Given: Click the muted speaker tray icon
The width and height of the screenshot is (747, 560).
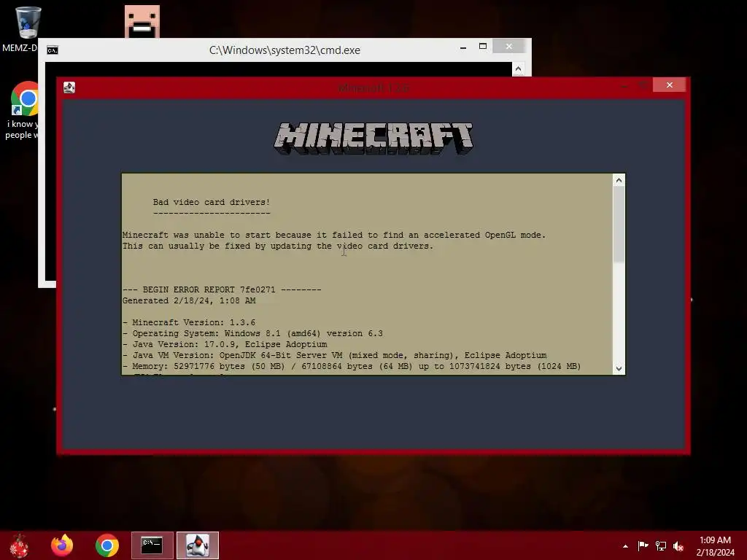Looking at the screenshot, I should point(678,546).
